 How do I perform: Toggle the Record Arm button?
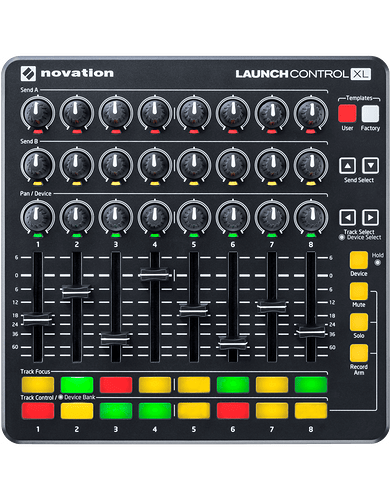tap(359, 353)
